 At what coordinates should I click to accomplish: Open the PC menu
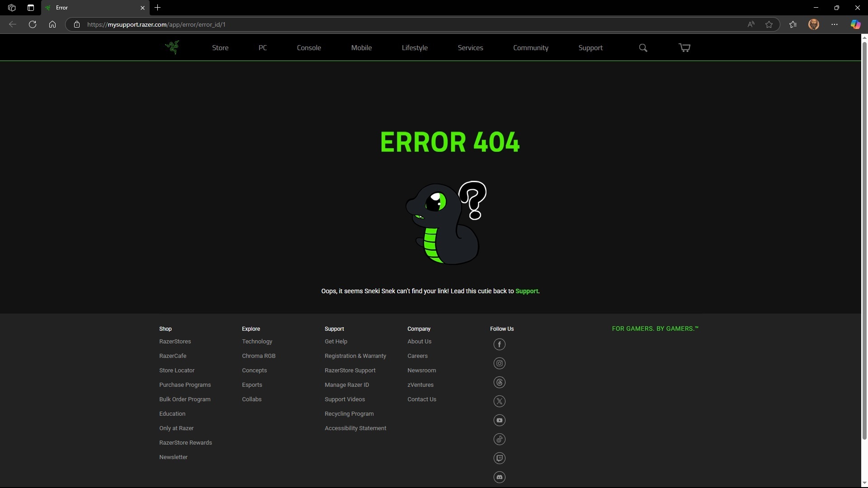point(263,48)
